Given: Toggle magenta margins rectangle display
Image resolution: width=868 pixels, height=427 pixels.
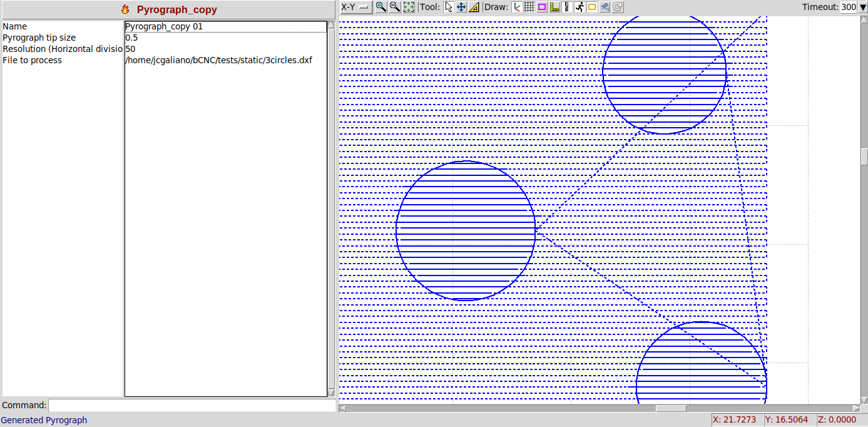Looking at the screenshot, I should pyautogui.click(x=541, y=7).
